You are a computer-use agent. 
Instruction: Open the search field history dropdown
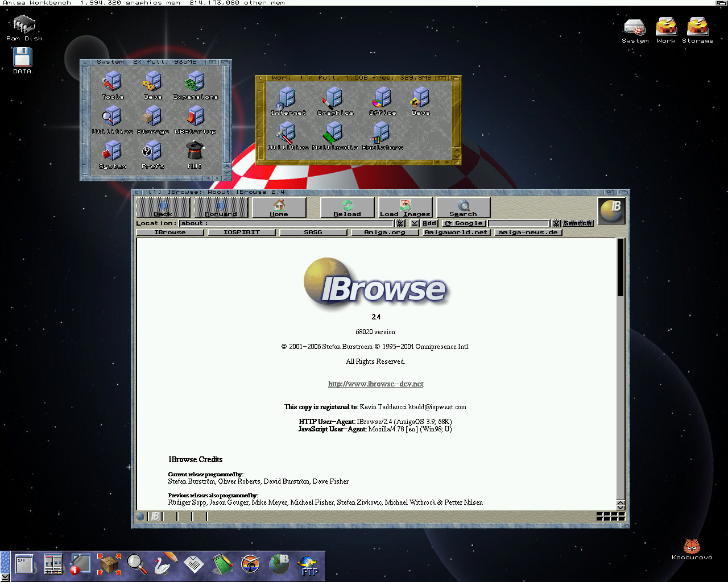click(556, 223)
